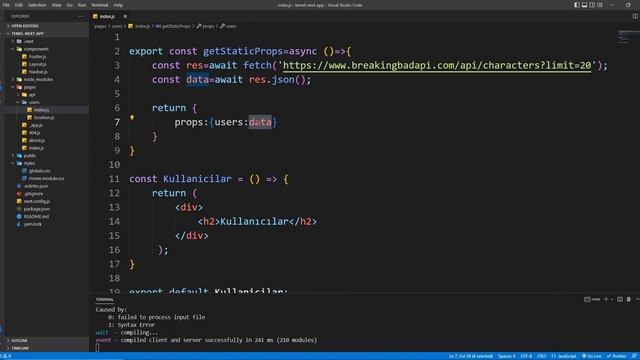Expand the OUTLINE section
Viewport: 640px width, 360px height.
[x=47, y=340]
